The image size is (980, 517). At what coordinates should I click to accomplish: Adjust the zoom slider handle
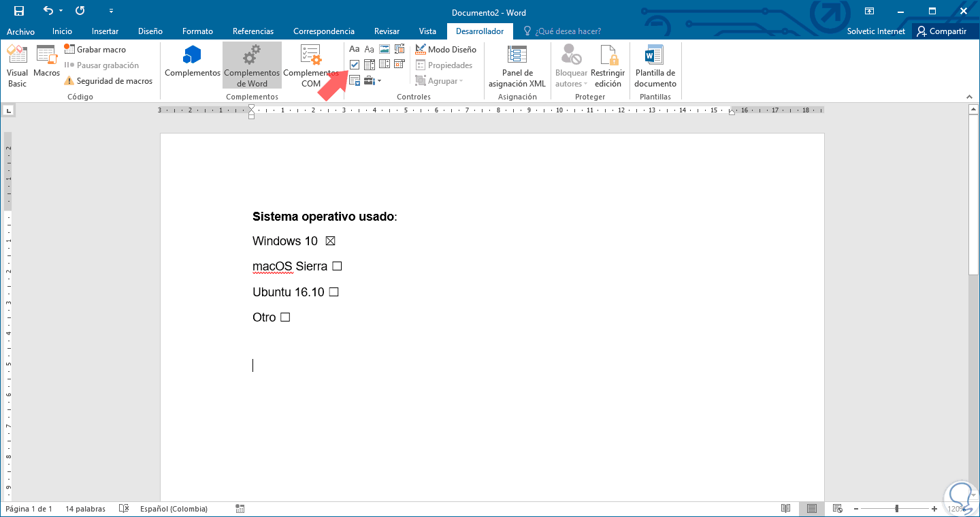pyautogui.click(x=897, y=509)
